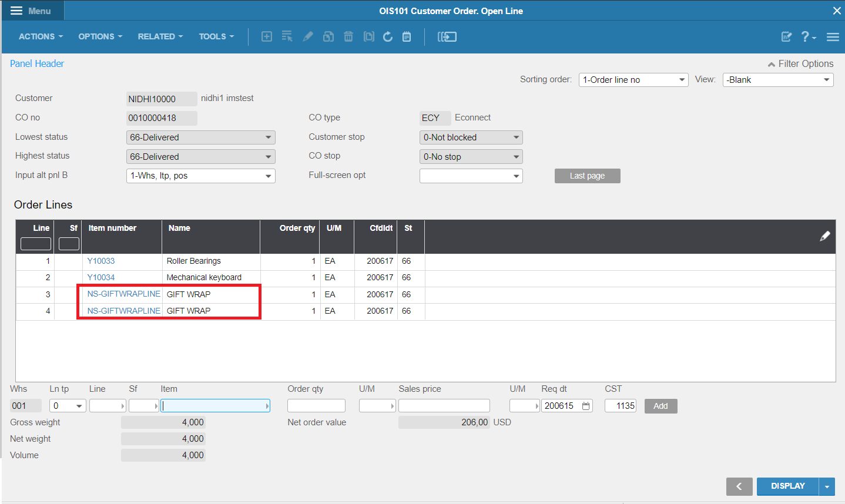845x504 pixels.
Task: Open the Req dt calendar picker
Action: (x=586, y=406)
